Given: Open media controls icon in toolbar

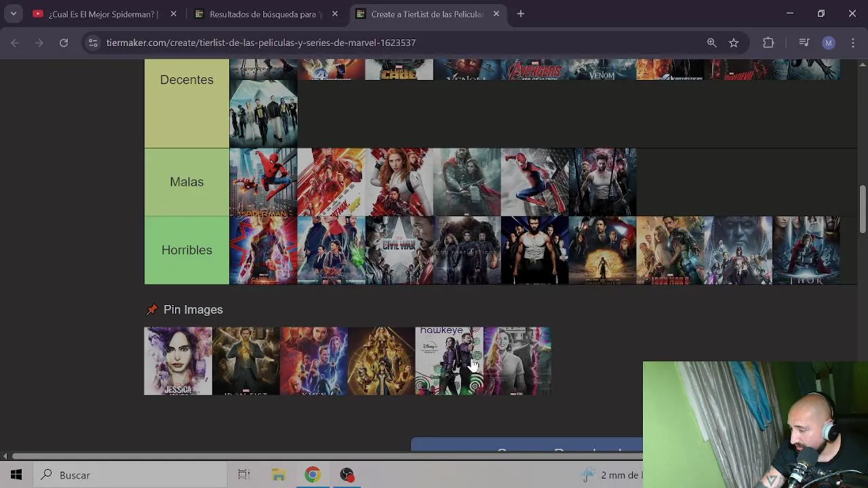Looking at the screenshot, I should [804, 43].
